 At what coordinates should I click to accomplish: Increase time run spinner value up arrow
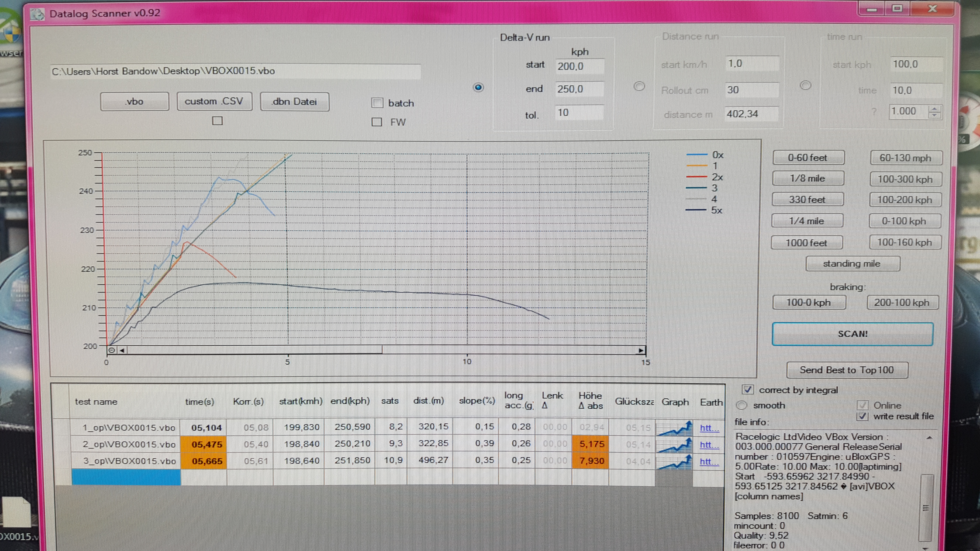pyautogui.click(x=934, y=109)
